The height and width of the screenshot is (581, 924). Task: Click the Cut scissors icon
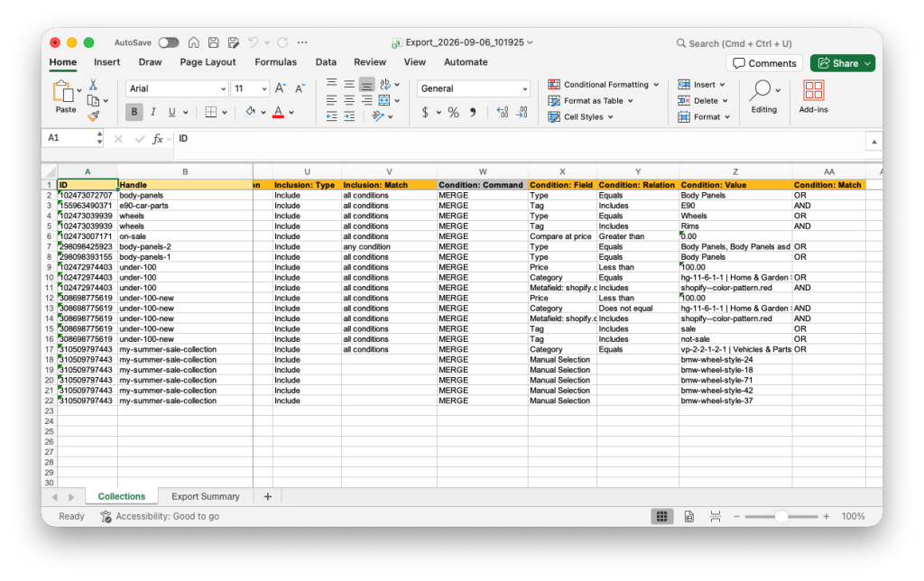93,85
